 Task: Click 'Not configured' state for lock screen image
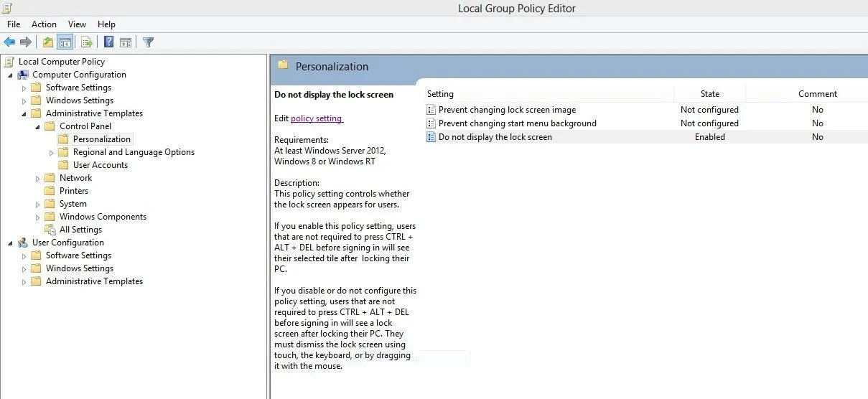click(710, 110)
